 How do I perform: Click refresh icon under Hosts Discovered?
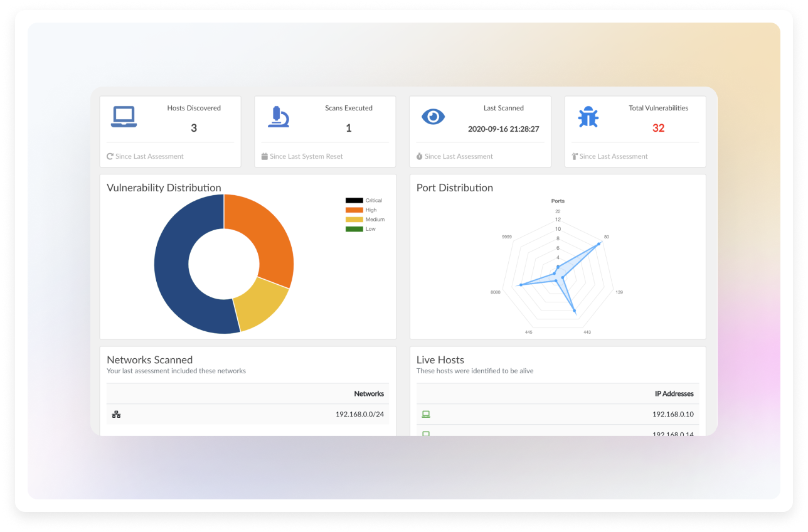[x=110, y=156]
